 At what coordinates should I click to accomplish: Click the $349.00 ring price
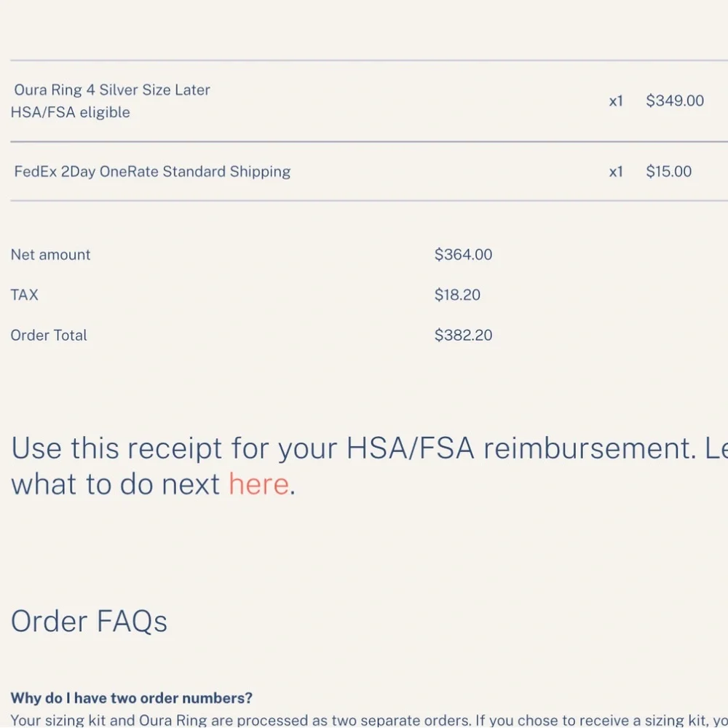675,100
